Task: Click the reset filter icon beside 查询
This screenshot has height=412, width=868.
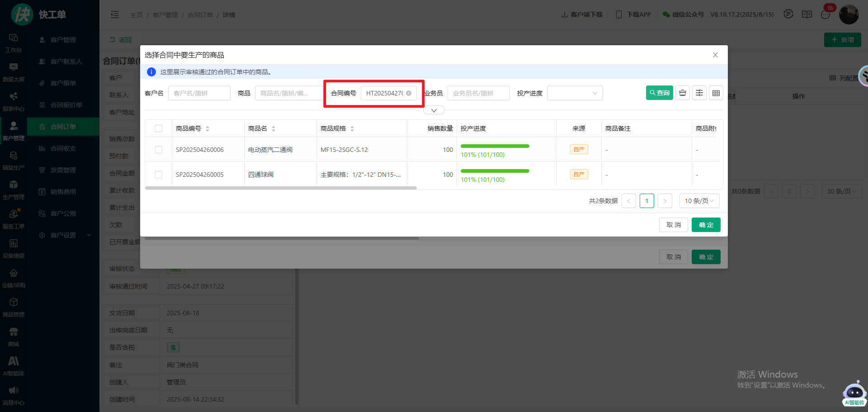Action: click(x=683, y=93)
